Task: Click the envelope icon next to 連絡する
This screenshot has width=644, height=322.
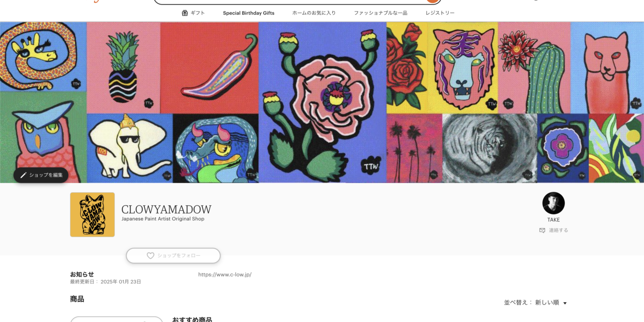Action: pyautogui.click(x=542, y=230)
